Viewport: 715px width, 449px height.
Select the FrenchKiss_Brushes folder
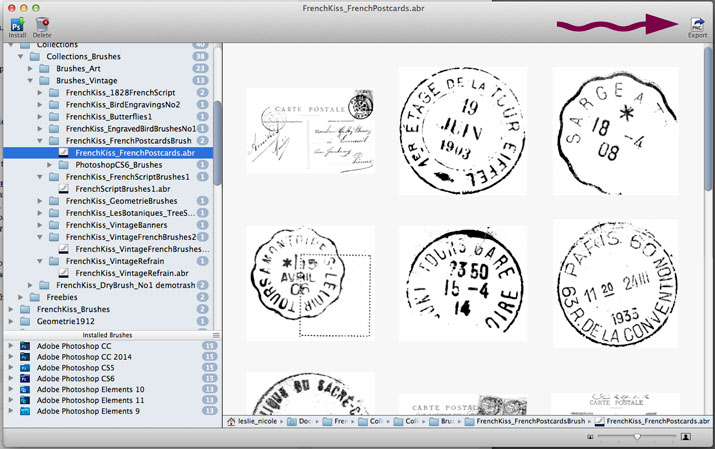pyautogui.click(x=73, y=309)
